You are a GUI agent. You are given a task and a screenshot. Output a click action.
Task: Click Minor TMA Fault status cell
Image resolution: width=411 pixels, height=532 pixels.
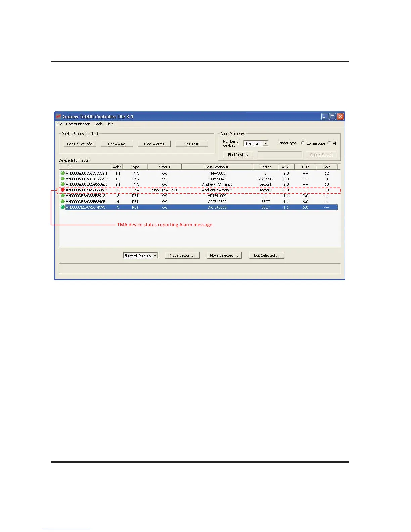tap(165, 190)
